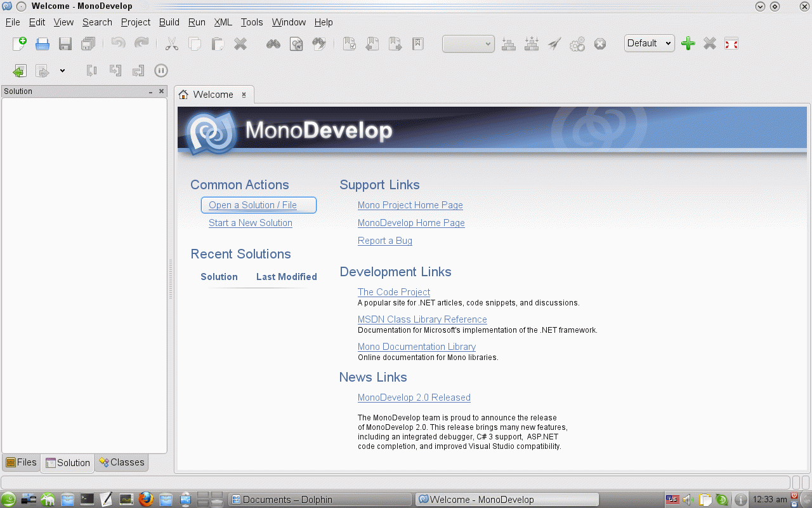Click the Find in Files icon
812x508 pixels.
[x=296, y=44]
